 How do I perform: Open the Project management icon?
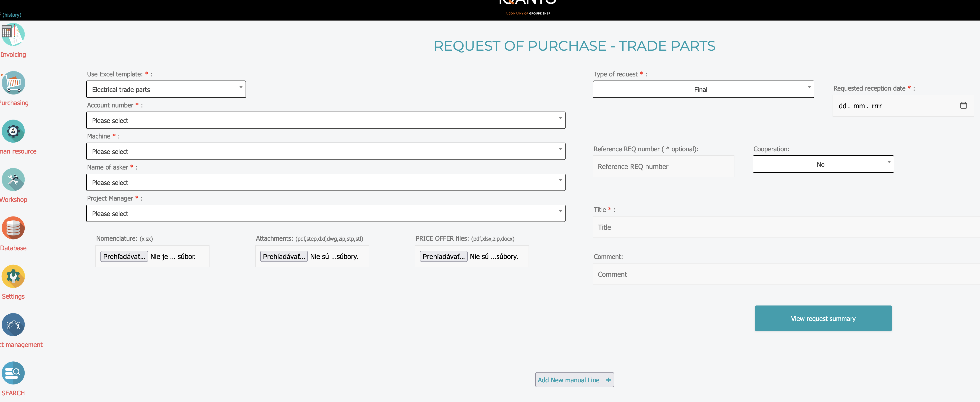pyautogui.click(x=13, y=324)
